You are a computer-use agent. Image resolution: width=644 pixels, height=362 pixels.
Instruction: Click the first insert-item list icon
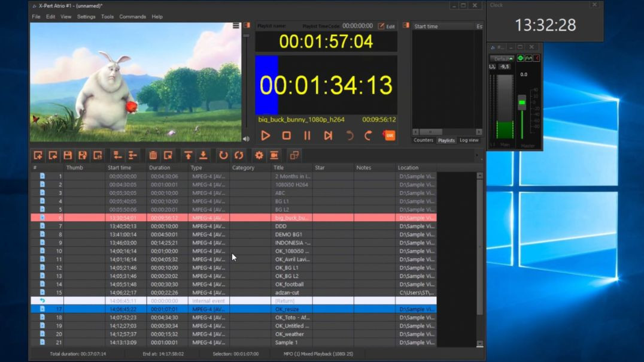pos(117,155)
